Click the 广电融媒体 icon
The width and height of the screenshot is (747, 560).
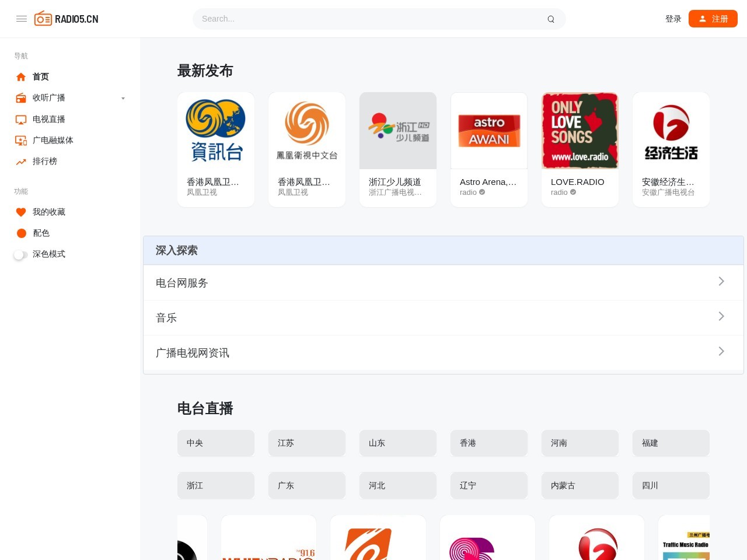click(x=21, y=141)
